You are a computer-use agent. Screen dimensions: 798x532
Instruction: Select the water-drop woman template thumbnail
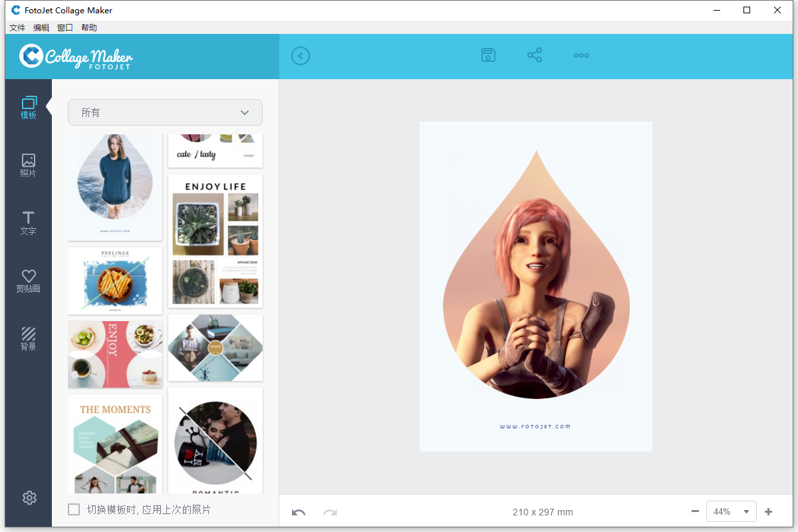coord(115,188)
